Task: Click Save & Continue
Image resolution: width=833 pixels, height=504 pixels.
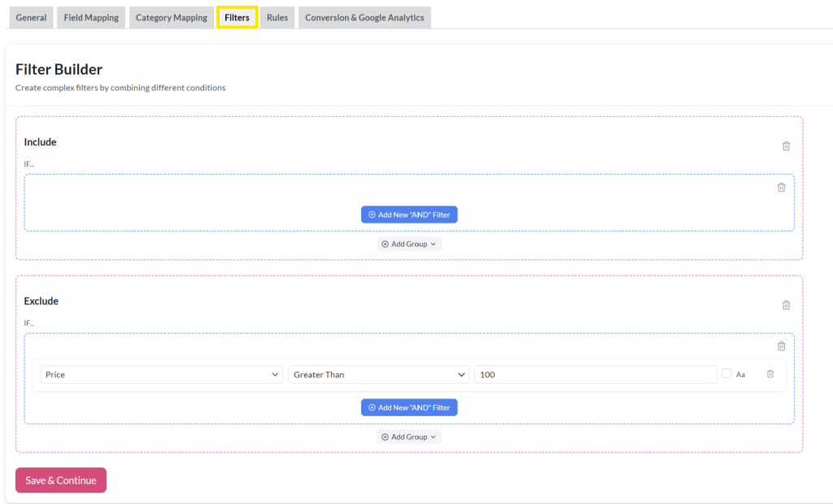Action: click(60, 480)
